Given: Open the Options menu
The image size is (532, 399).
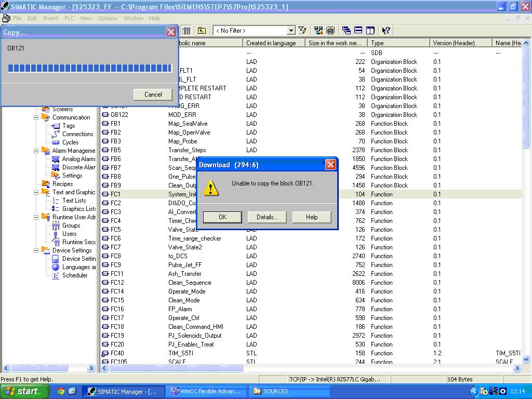Looking at the screenshot, I should tap(107, 18).
